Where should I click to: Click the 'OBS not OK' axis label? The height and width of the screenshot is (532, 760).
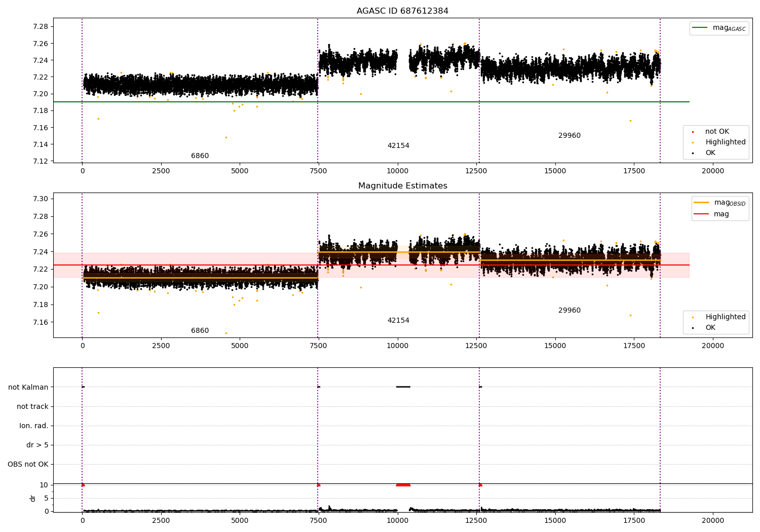tap(28, 465)
